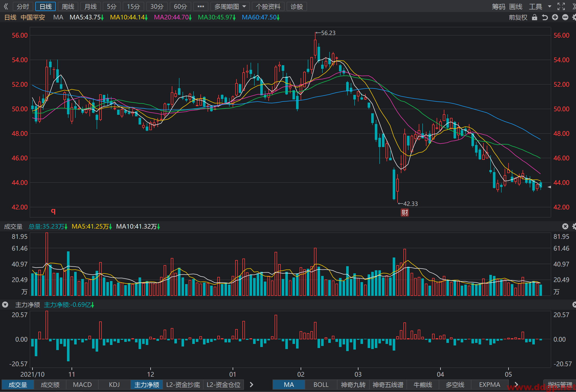
Task: Click the unlock padlock icon beside 前复权
Action: click(x=535, y=17)
